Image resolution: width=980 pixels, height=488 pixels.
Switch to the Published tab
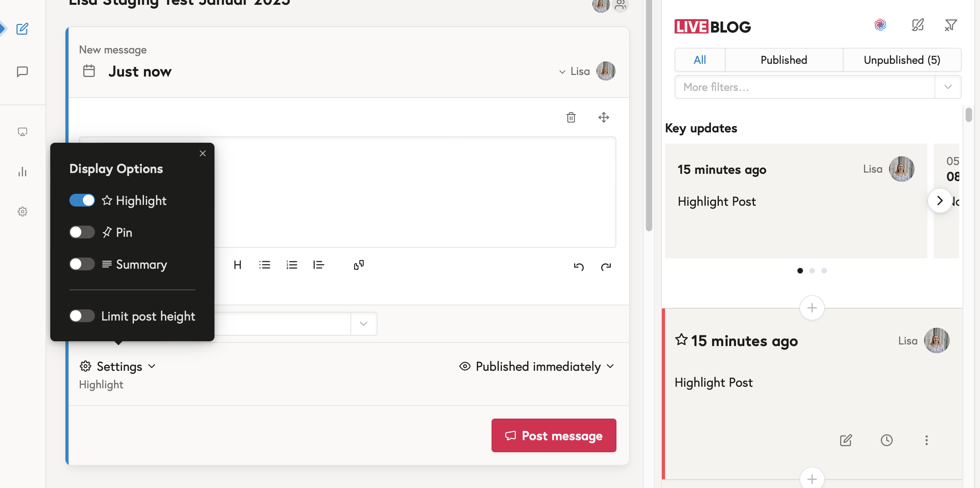(783, 60)
